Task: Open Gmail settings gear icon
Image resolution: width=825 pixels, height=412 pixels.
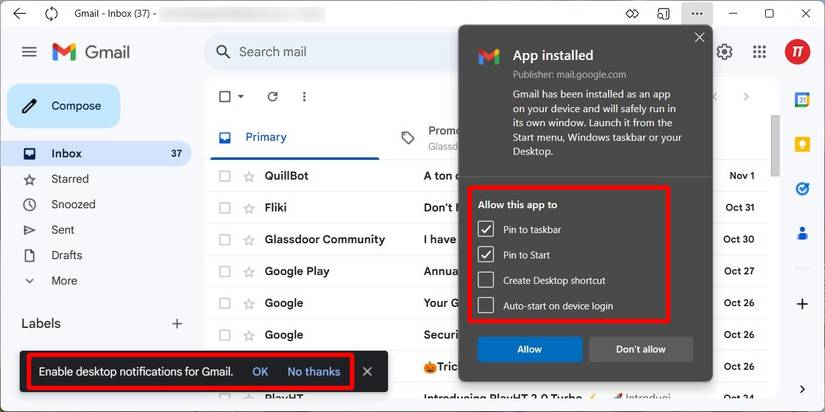Action: click(725, 52)
